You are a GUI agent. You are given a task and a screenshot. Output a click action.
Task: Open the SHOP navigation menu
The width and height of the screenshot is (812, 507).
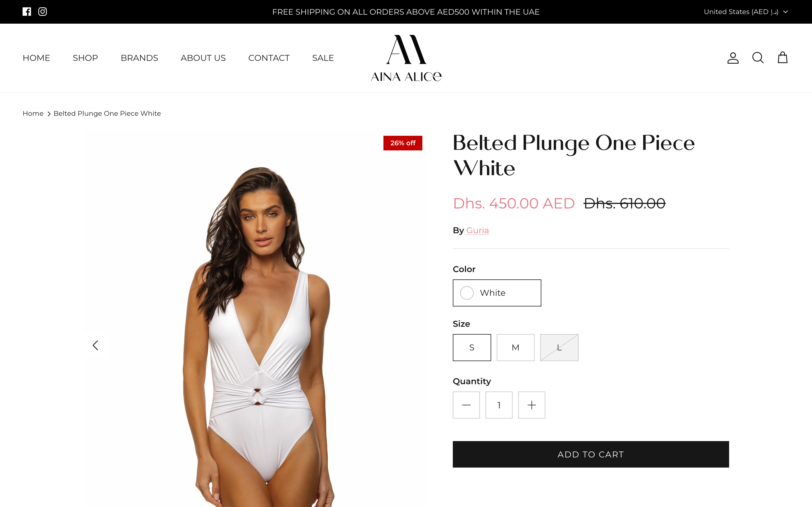pyautogui.click(x=85, y=58)
